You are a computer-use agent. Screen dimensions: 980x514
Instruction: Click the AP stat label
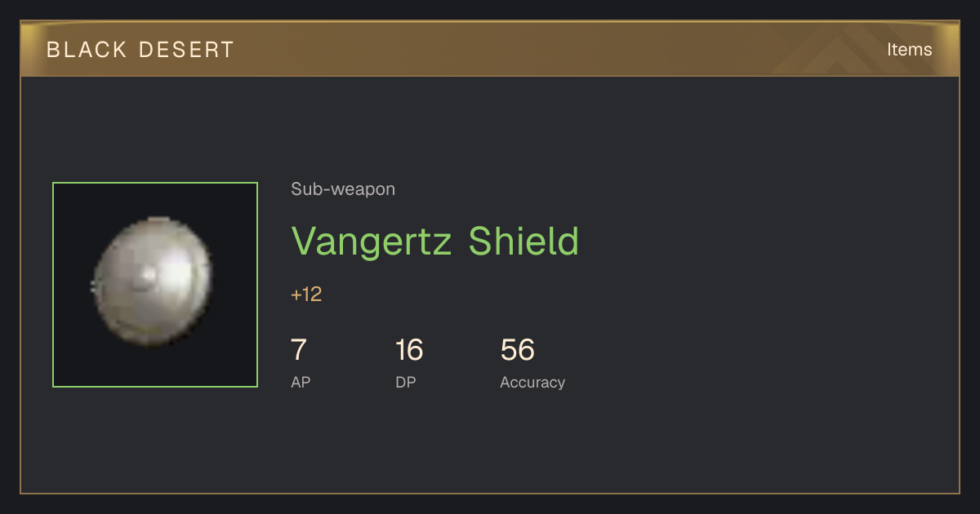(x=301, y=382)
